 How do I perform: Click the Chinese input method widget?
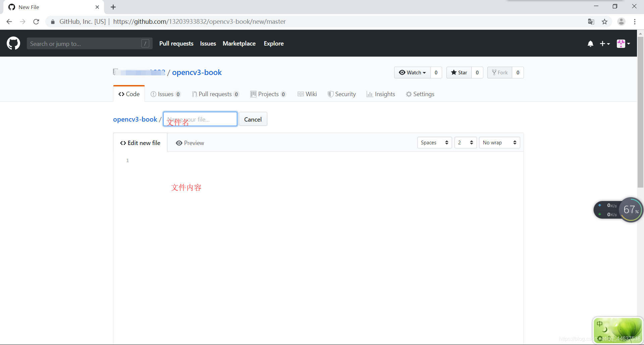coord(618,330)
